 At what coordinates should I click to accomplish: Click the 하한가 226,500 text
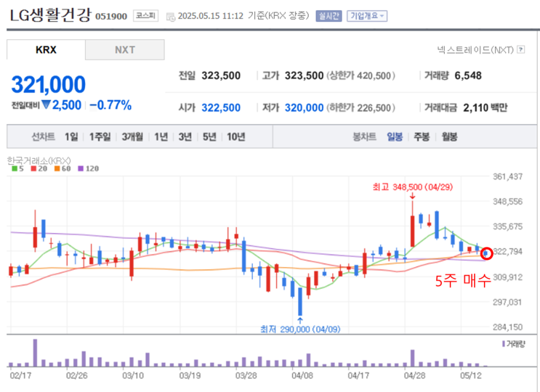click(x=360, y=107)
